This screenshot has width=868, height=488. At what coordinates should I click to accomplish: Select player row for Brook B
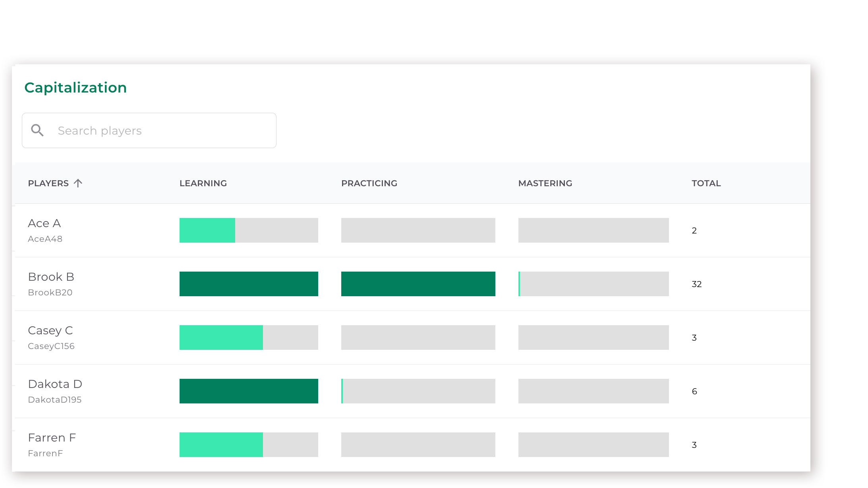click(x=411, y=284)
